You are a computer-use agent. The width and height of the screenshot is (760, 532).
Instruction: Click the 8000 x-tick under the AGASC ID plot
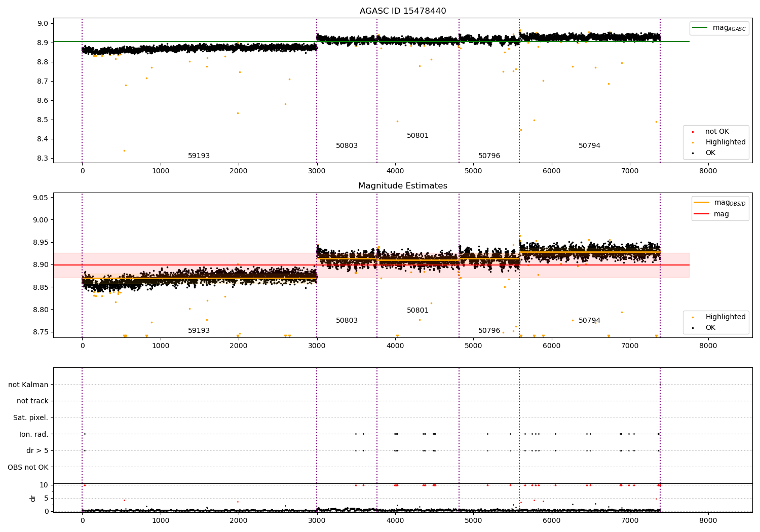[x=708, y=171]
